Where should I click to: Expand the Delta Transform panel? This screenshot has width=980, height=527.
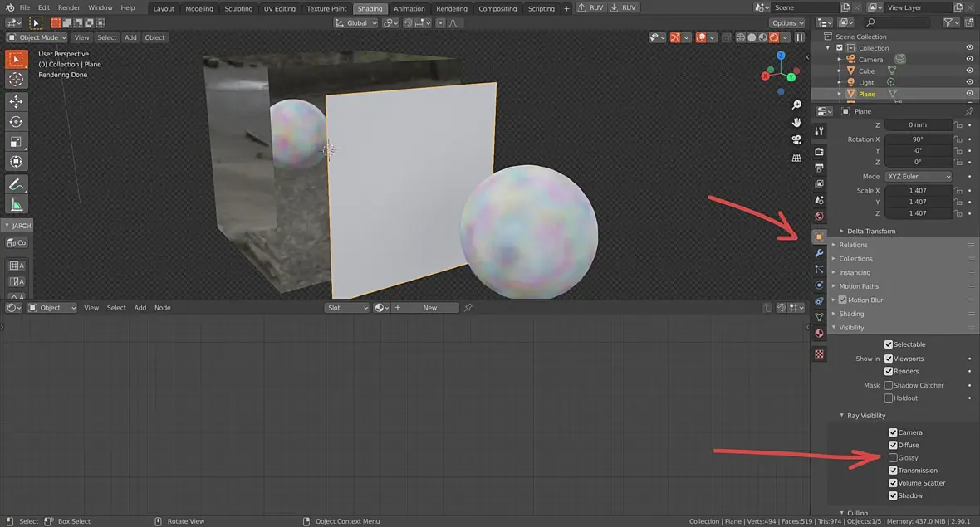pos(870,231)
